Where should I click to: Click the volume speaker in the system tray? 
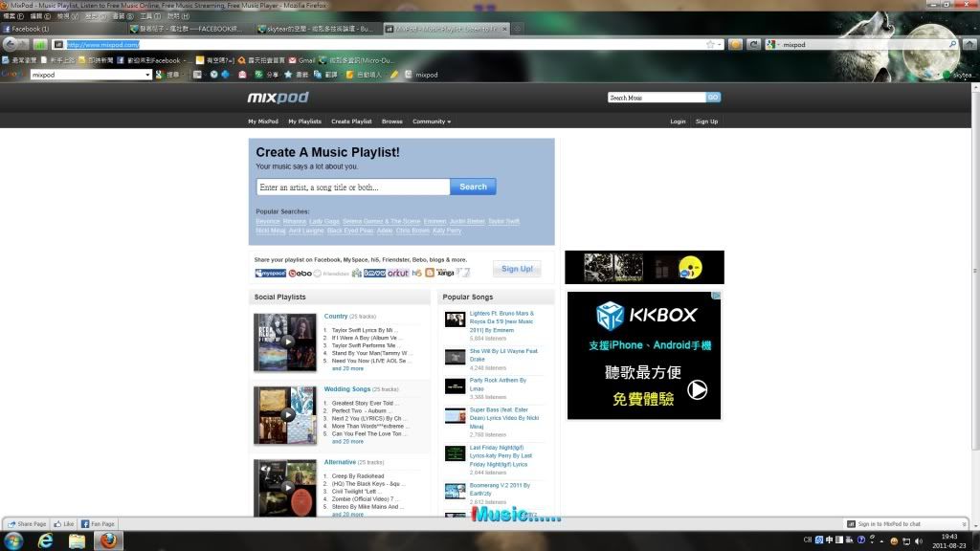point(919,541)
